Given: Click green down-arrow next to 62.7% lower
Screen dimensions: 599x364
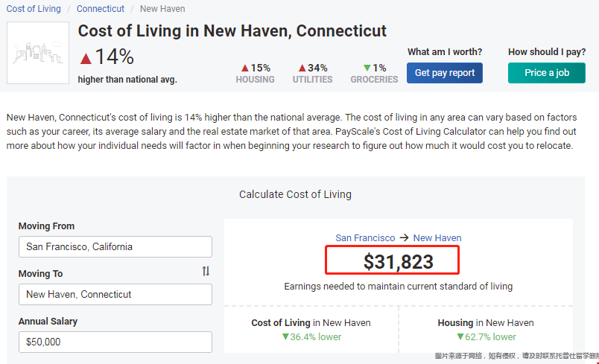Looking at the screenshot, I should coord(460,336).
